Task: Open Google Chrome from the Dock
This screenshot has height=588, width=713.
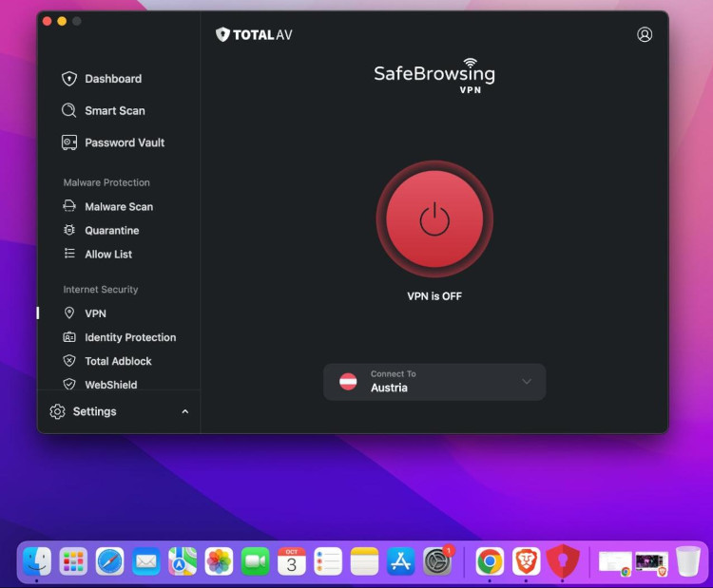Action: (x=490, y=561)
